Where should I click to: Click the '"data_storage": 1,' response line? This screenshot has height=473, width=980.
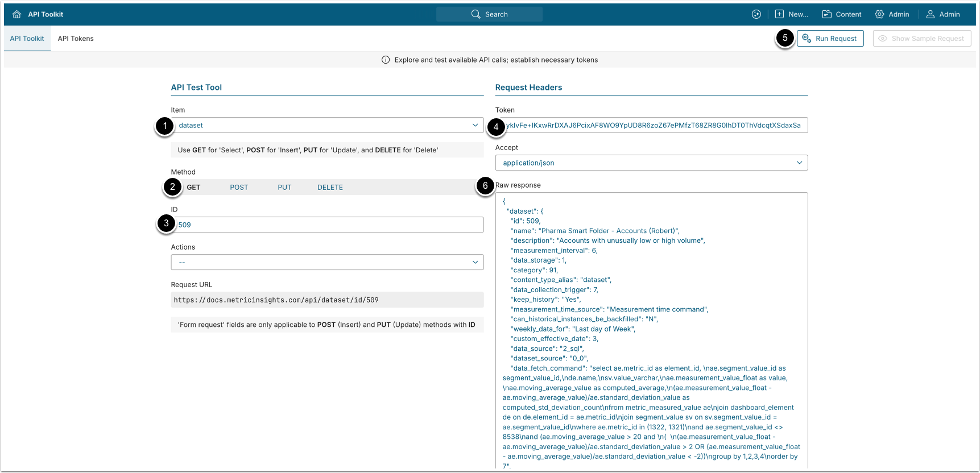point(539,260)
